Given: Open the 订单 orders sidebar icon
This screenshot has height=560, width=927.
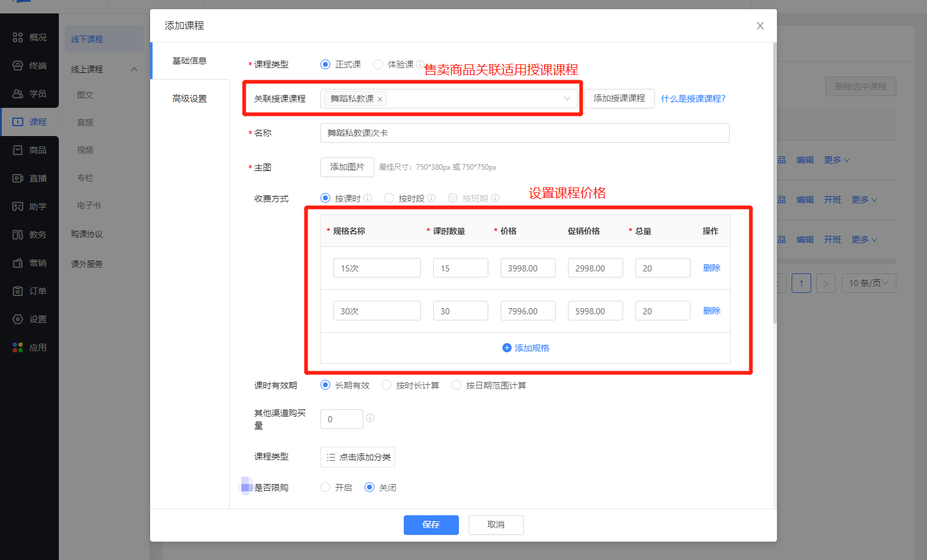Looking at the screenshot, I should [18, 291].
